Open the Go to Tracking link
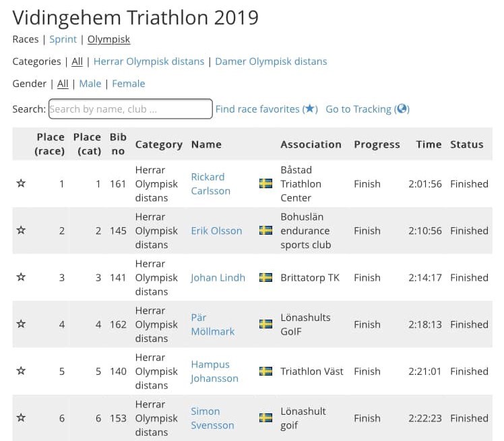Screen dimensions: 504x441 pyautogui.click(x=367, y=109)
